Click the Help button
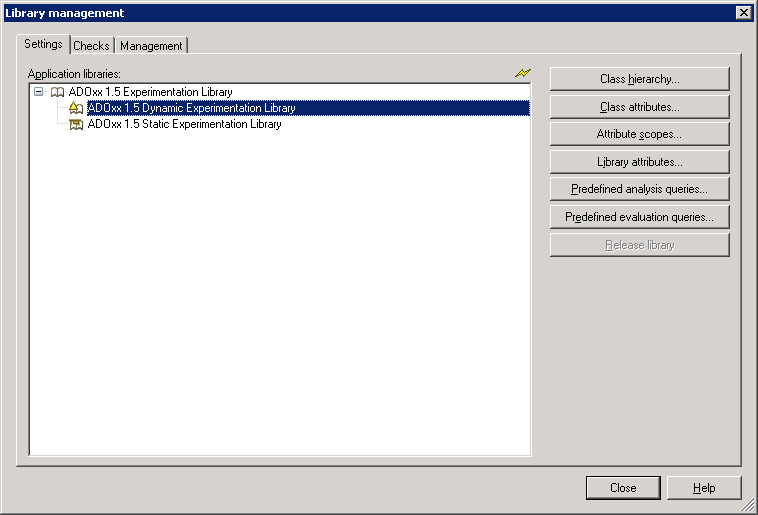Viewport: 758px width, 515px height. [704, 488]
